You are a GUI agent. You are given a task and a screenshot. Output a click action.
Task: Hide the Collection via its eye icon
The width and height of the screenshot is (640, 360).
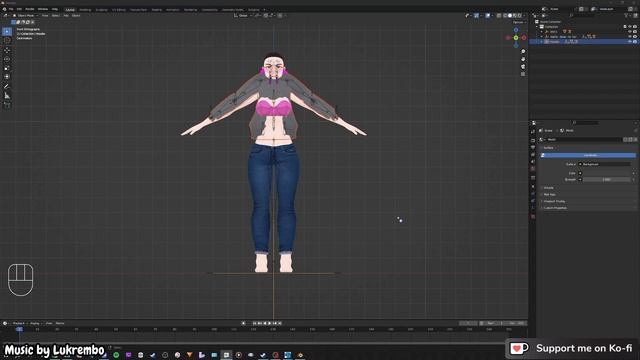click(630, 27)
